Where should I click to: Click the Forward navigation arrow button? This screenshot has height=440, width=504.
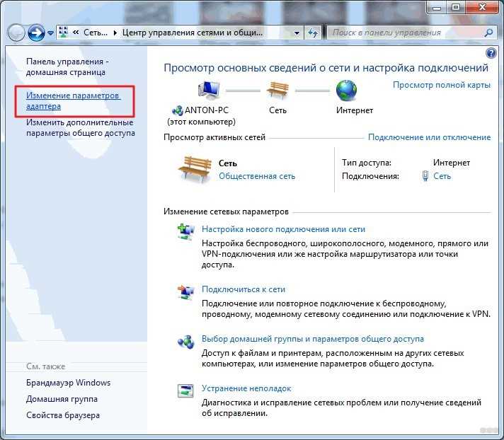[x=36, y=33]
